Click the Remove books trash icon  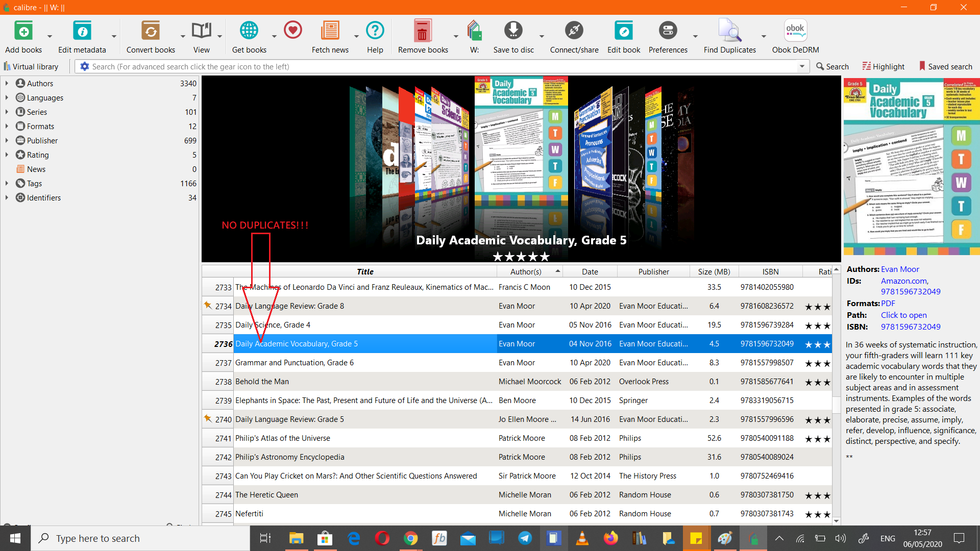(x=423, y=32)
